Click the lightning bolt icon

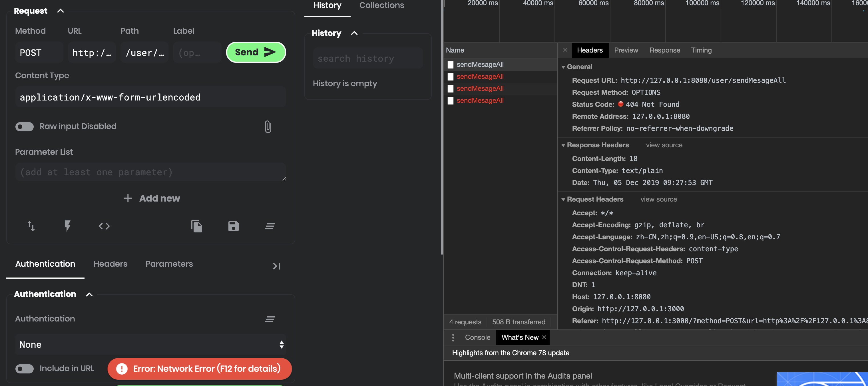(67, 226)
